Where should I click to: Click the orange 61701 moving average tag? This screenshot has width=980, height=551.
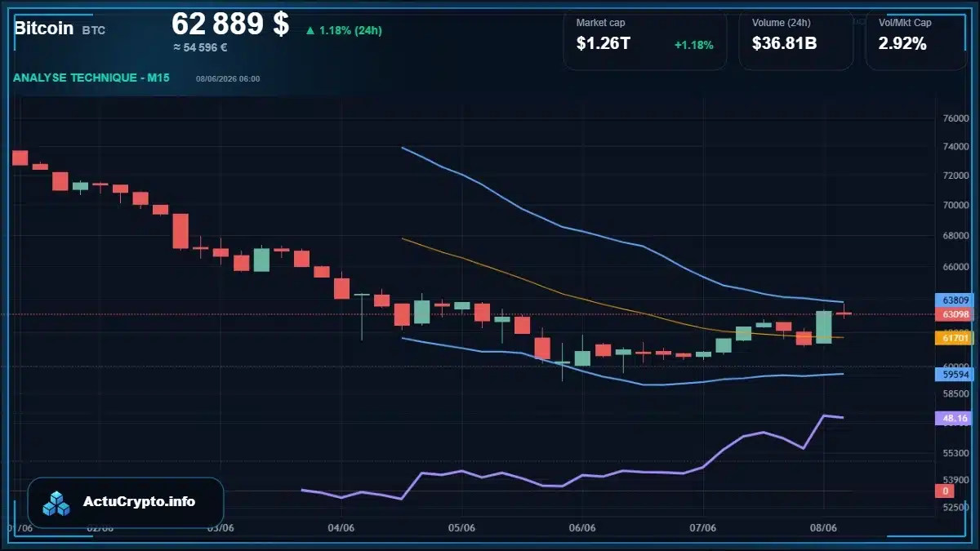point(953,337)
